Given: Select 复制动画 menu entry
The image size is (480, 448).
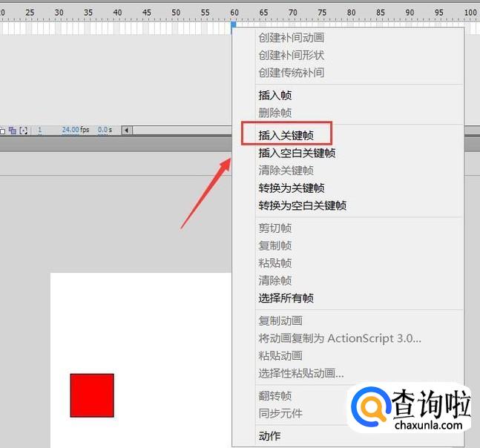Looking at the screenshot, I should coord(280,320).
